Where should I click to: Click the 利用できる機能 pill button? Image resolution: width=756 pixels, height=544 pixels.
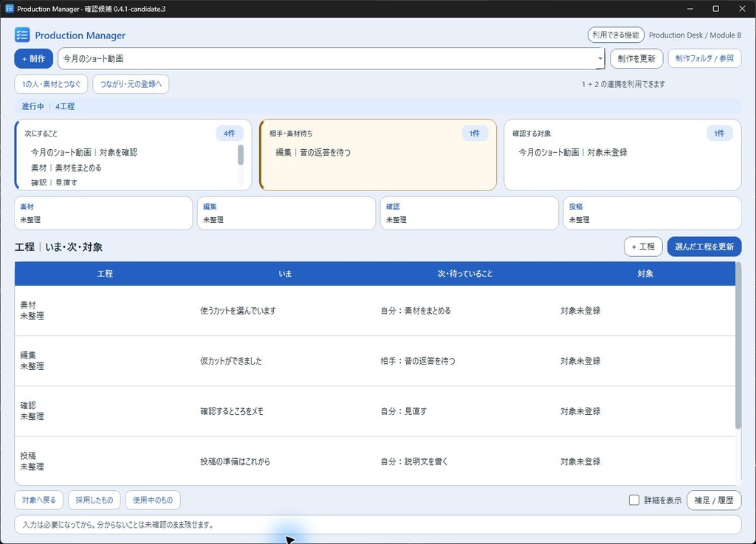(616, 35)
